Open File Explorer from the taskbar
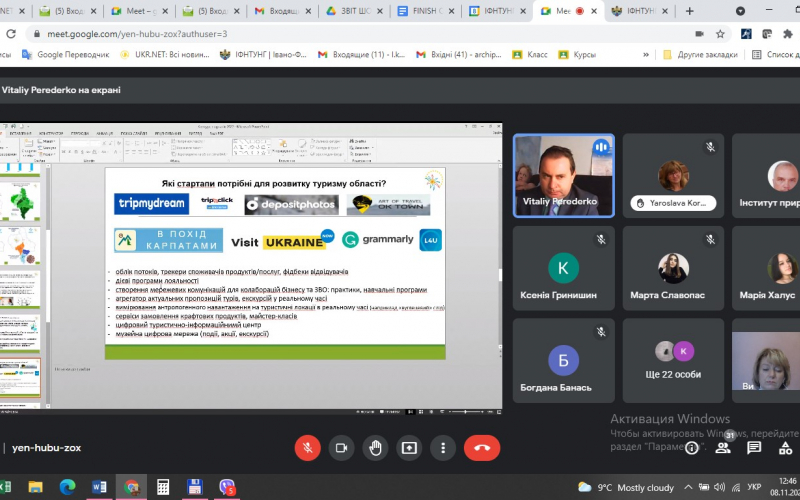The height and width of the screenshot is (500, 800). 35,487
